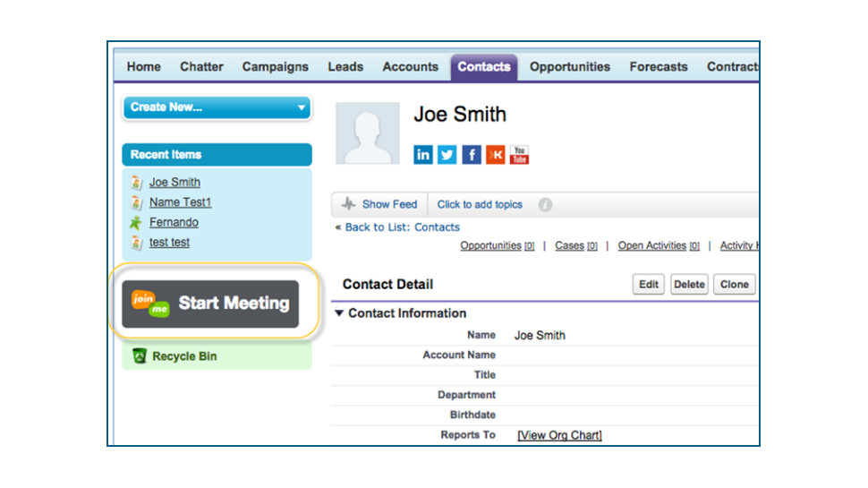
Task: Collapse the Contact Information section
Action: click(339, 313)
